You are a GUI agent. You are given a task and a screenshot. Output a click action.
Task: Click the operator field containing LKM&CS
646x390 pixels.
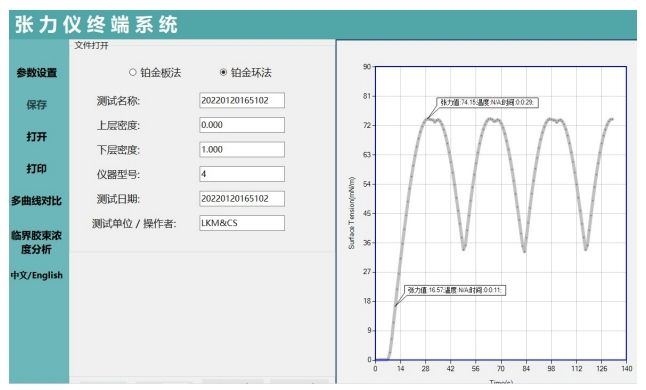click(242, 223)
